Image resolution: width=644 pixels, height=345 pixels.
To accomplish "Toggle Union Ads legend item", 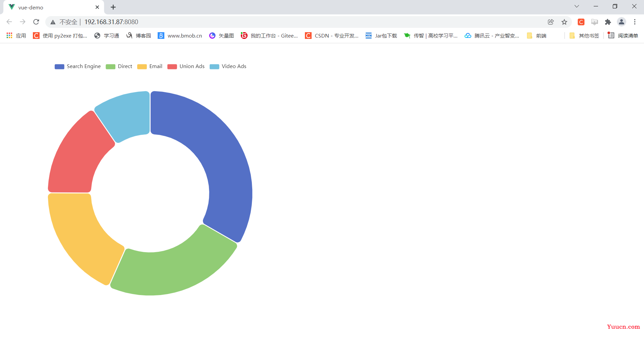I will (186, 66).
